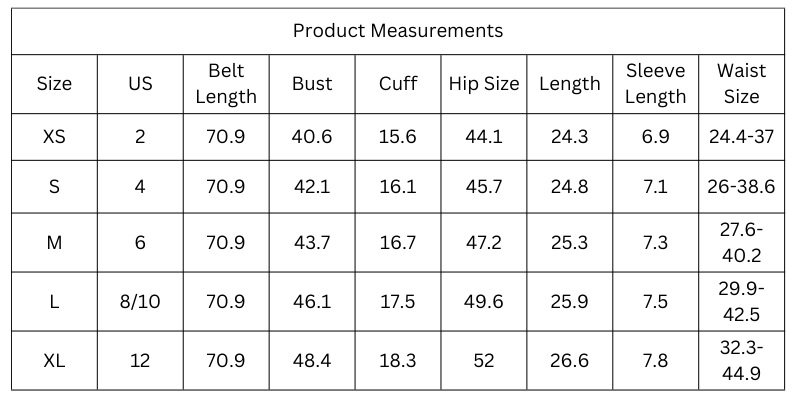Select the XS size row label
This screenshot has width=800, height=400.
click(x=54, y=137)
